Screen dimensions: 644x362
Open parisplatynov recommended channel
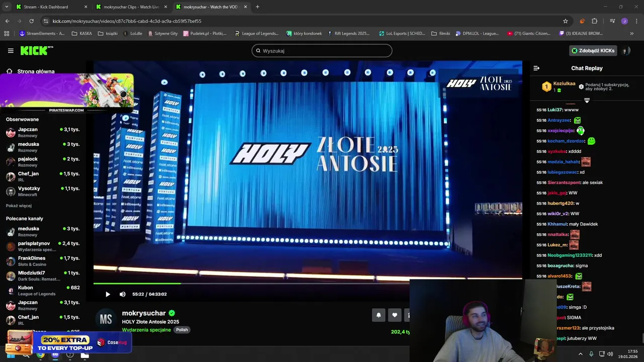click(43, 246)
